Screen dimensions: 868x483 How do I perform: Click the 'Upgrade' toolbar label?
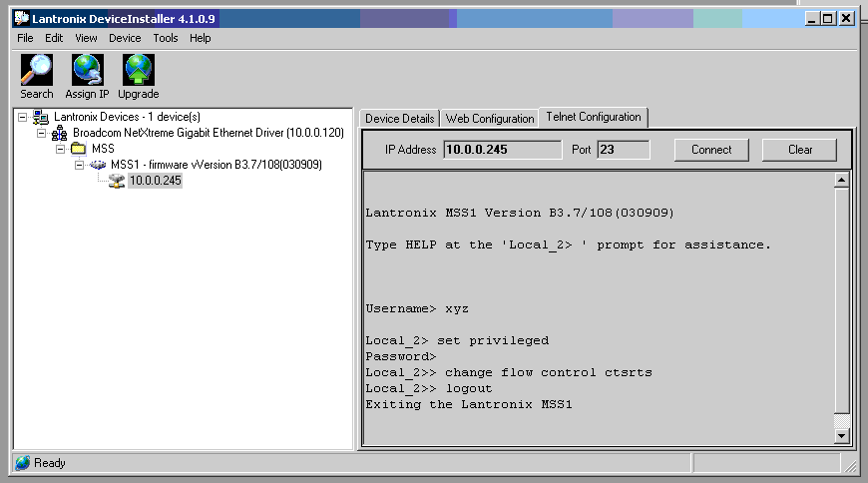coord(139,94)
